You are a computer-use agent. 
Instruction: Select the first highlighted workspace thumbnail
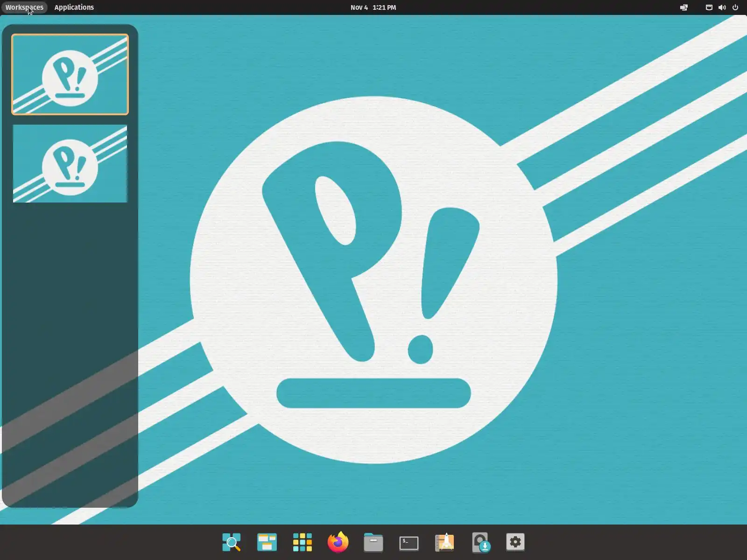point(70,74)
